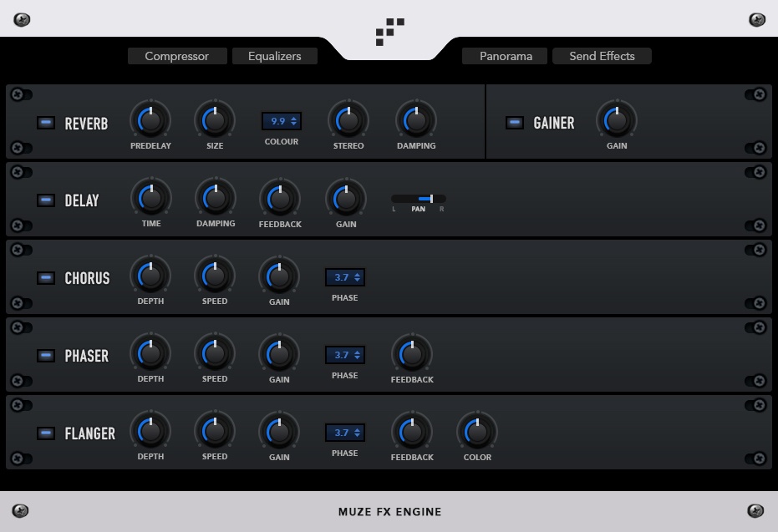Screen dimensions: 778x532
Task: Switch to the Compressor tab
Action: pyautogui.click(x=177, y=56)
